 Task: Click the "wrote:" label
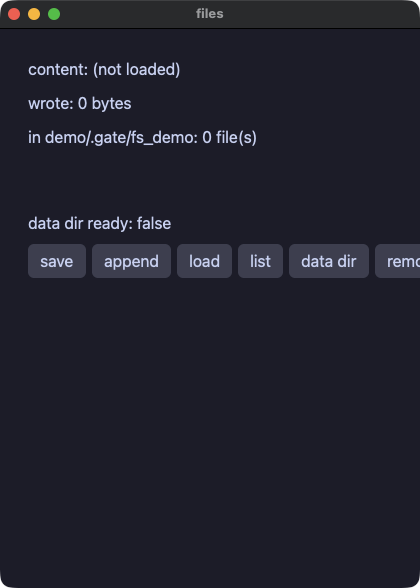[51, 104]
